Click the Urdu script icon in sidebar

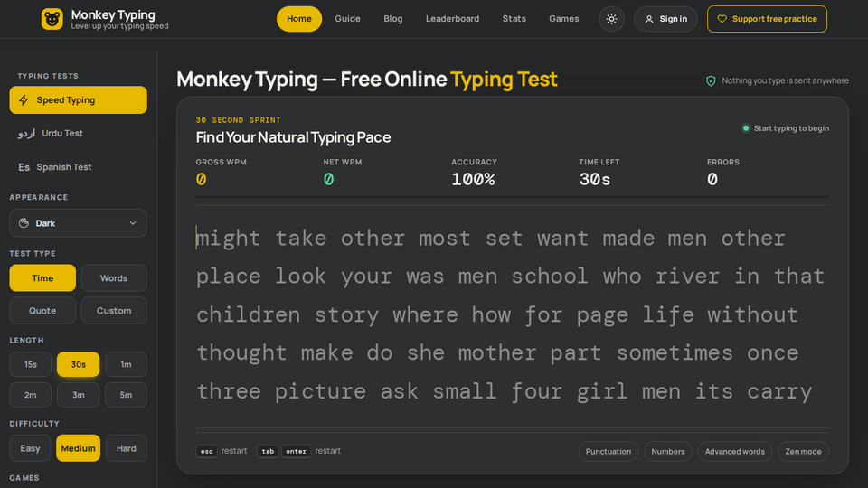pyautogui.click(x=26, y=134)
